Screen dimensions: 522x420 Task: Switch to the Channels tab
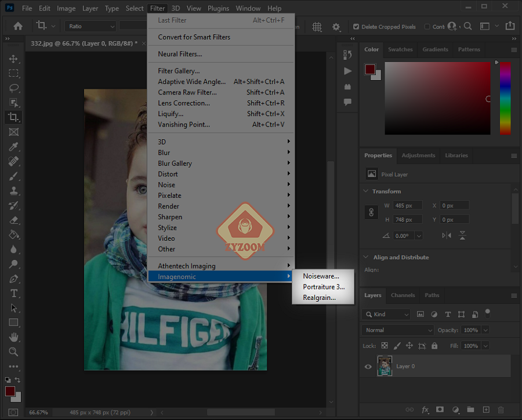coord(403,295)
